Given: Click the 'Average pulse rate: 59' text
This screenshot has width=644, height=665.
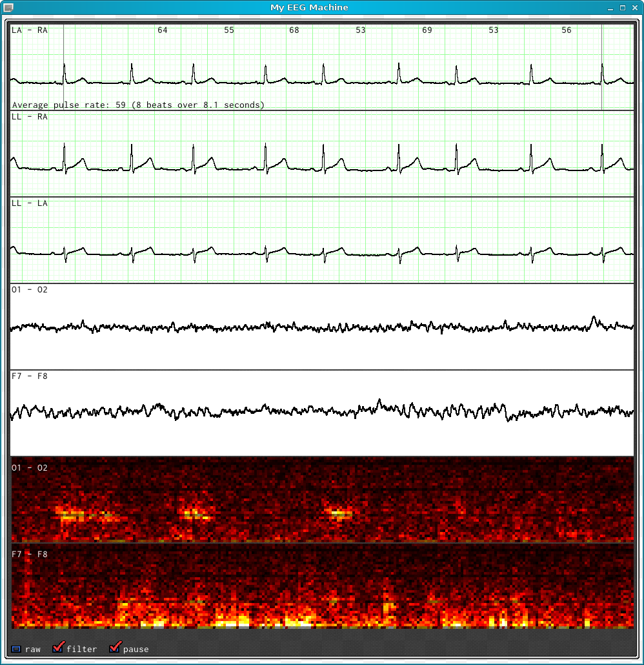Looking at the screenshot, I should 68,105.
